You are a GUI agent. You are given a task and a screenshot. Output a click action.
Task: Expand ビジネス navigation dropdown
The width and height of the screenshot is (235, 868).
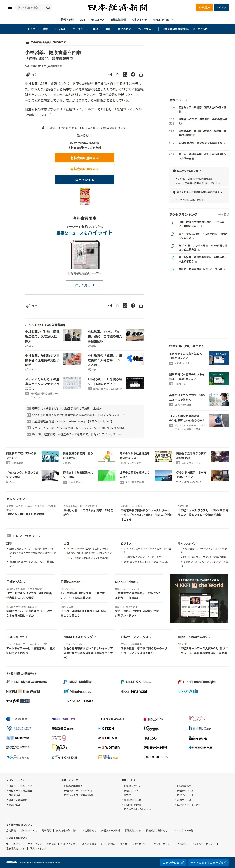tap(62, 29)
